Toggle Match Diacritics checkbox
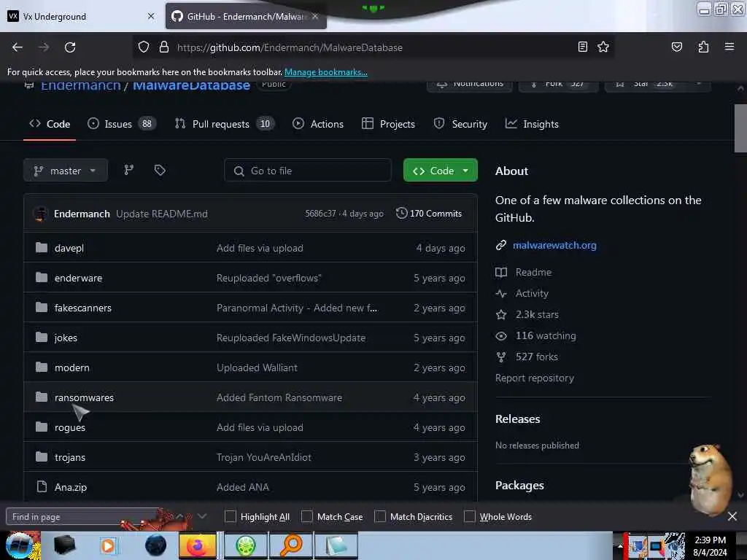 point(380,516)
